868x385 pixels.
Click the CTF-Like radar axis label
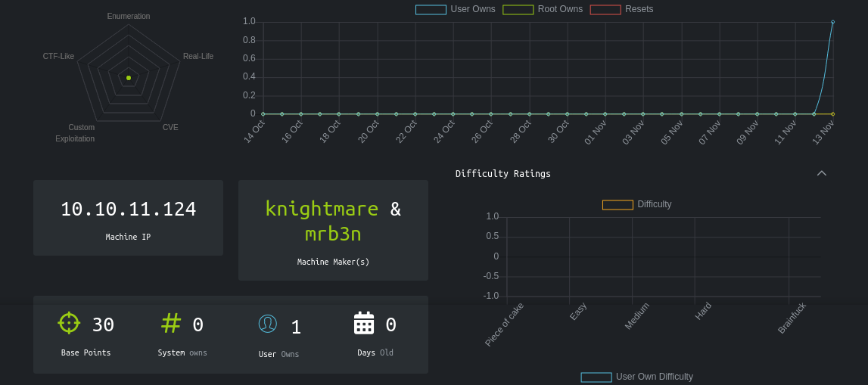(x=58, y=56)
